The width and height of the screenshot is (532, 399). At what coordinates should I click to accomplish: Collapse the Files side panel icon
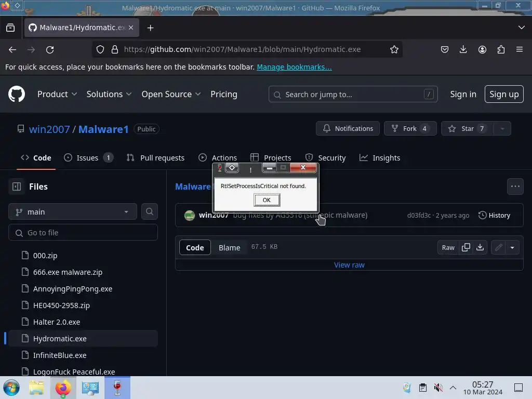tap(17, 187)
